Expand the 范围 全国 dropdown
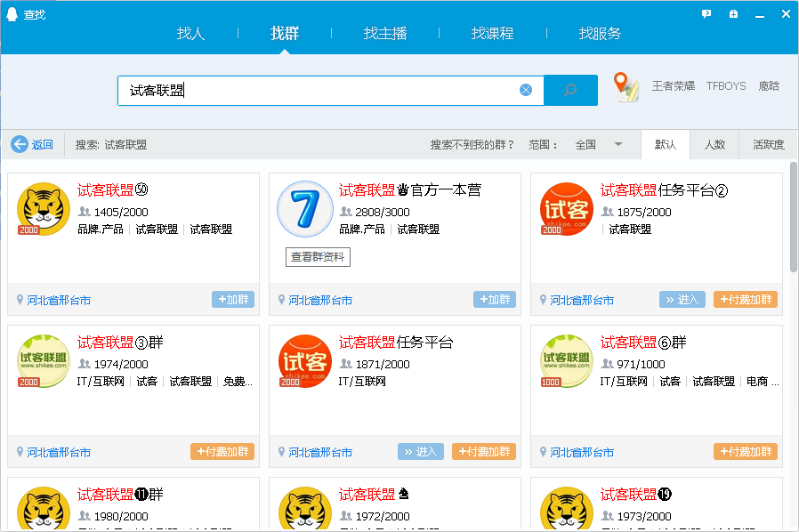This screenshot has width=799, height=532. pyautogui.click(x=617, y=144)
